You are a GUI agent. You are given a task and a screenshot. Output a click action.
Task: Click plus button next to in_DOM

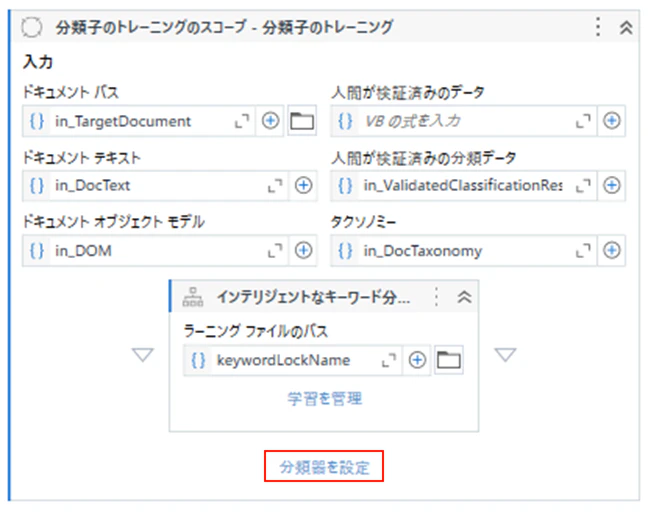point(303,250)
